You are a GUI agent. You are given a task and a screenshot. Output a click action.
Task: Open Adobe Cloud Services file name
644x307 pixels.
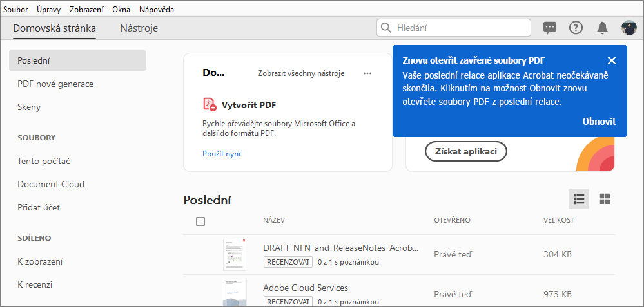click(306, 288)
